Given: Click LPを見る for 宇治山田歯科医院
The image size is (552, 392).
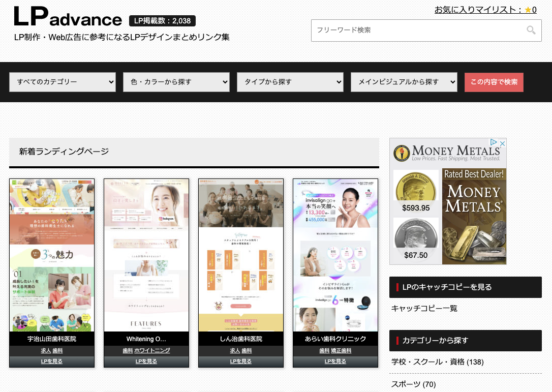Looking at the screenshot, I should click(51, 361).
